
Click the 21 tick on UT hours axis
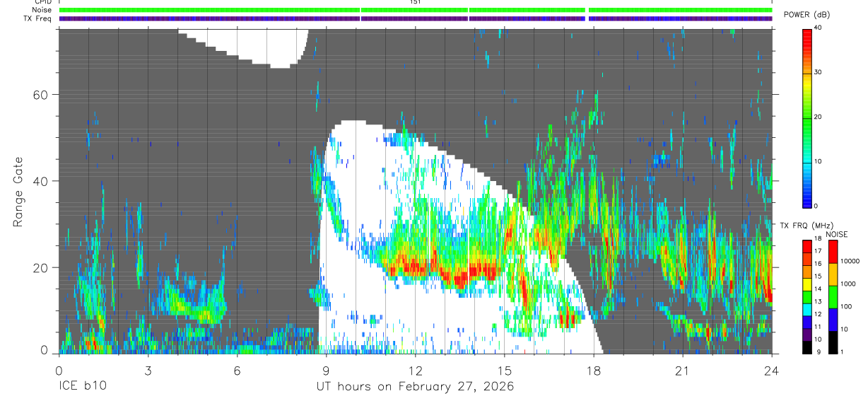(x=682, y=371)
